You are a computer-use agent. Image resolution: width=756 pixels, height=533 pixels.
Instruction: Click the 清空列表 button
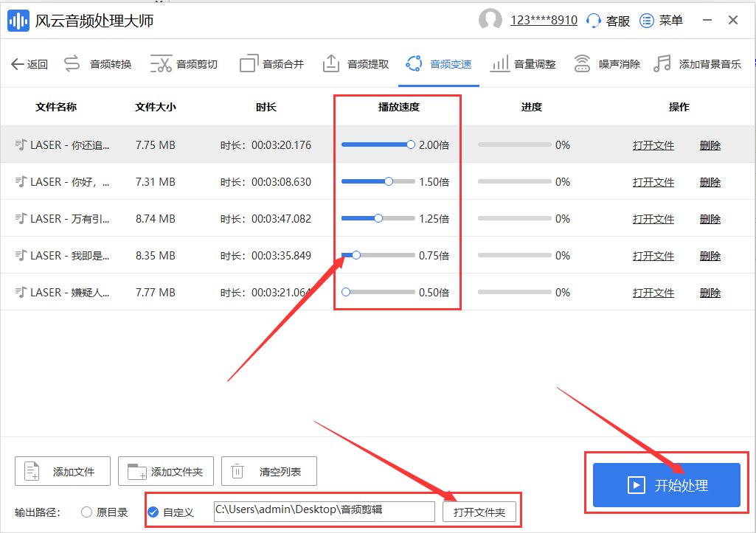269,471
